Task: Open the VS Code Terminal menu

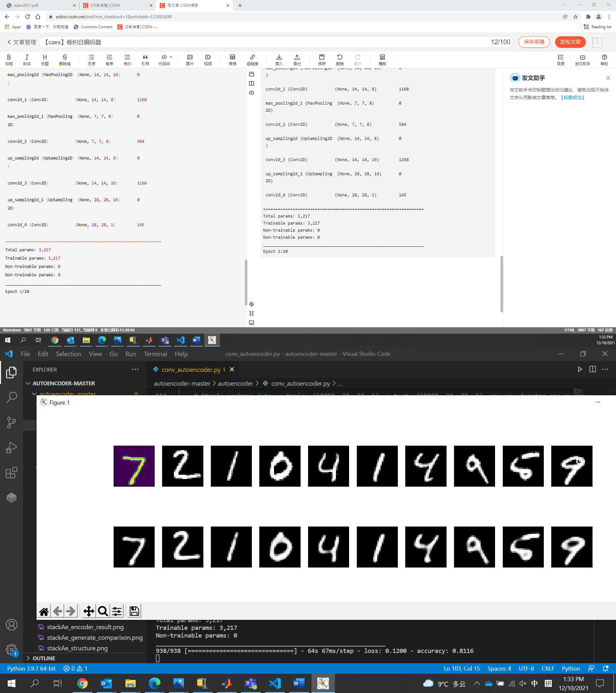Action: pyautogui.click(x=155, y=354)
